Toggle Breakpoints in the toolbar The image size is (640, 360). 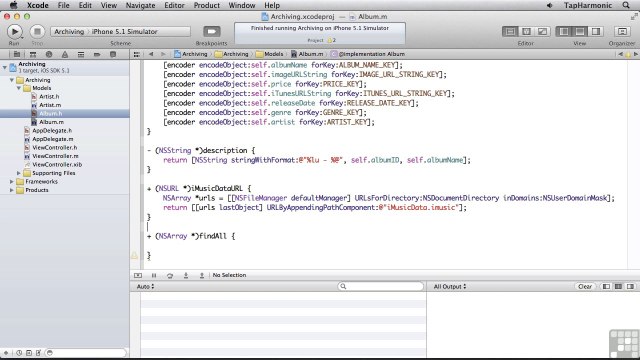(x=212, y=31)
